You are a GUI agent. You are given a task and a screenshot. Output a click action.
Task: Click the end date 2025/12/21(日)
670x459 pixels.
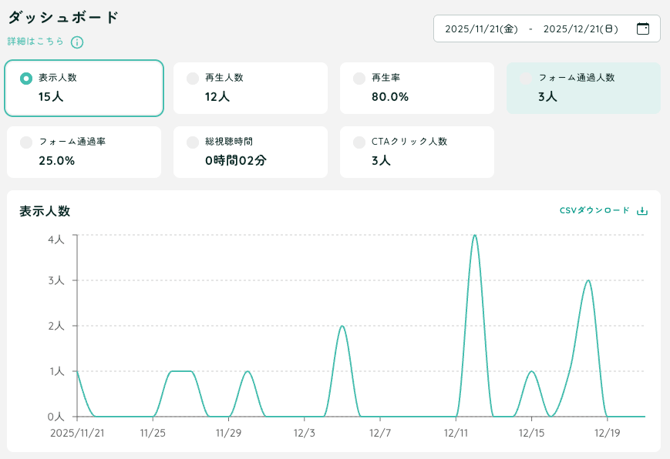point(580,29)
